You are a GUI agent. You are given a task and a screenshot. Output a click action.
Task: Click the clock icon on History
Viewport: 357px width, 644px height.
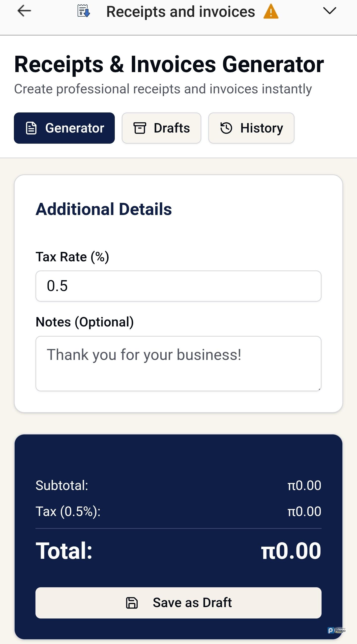pyautogui.click(x=226, y=128)
